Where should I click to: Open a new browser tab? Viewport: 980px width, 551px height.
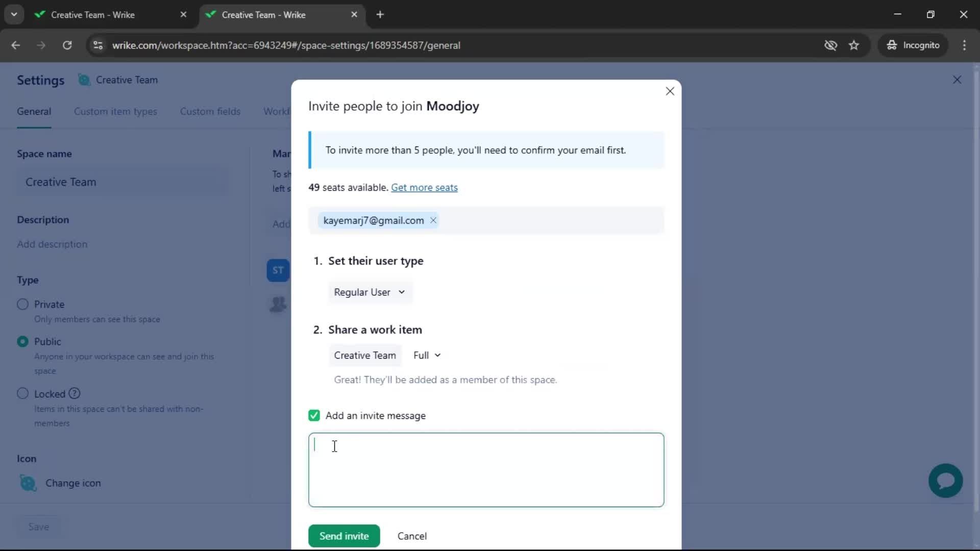(380, 15)
